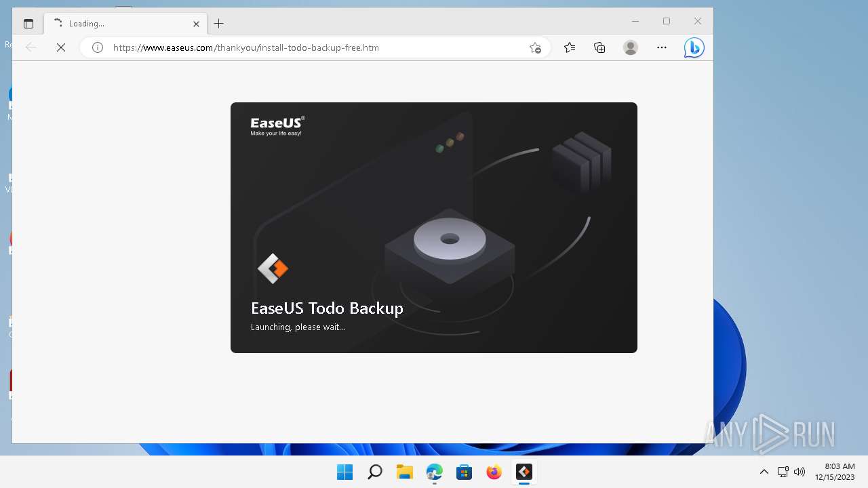
Task: Open taskbar Search
Action: point(374,472)
